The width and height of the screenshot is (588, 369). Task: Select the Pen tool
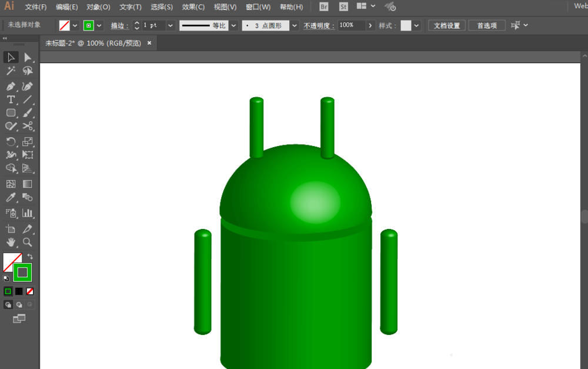[x=11, y=87]
